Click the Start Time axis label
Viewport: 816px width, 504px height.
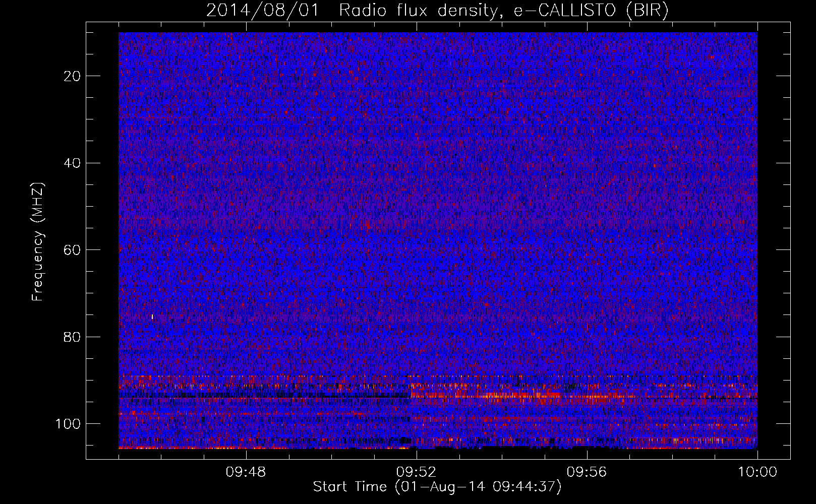click(437, 487)
